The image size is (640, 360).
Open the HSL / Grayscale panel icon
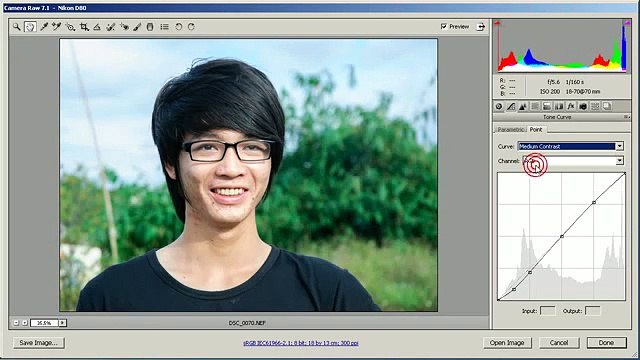(x=535, y=107)
